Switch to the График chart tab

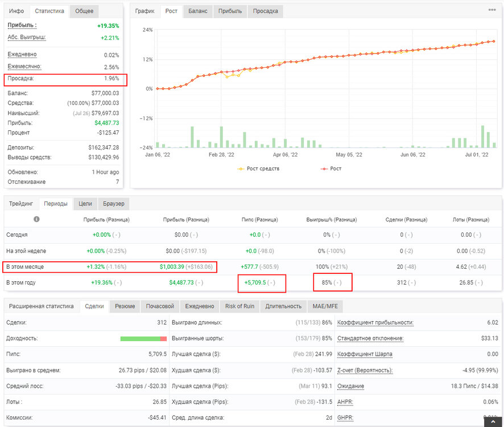pos(145,11)
